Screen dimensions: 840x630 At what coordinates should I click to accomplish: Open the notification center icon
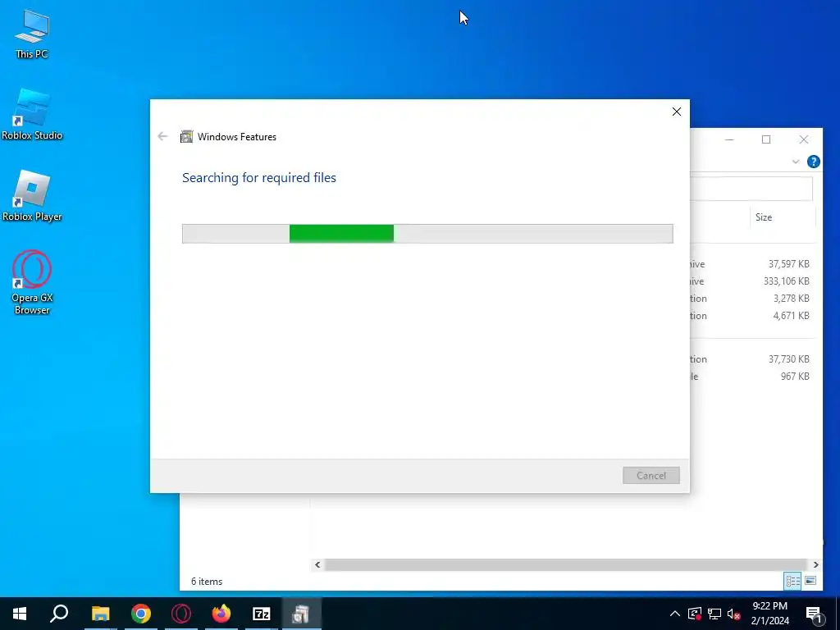click(x=815, y=614)
